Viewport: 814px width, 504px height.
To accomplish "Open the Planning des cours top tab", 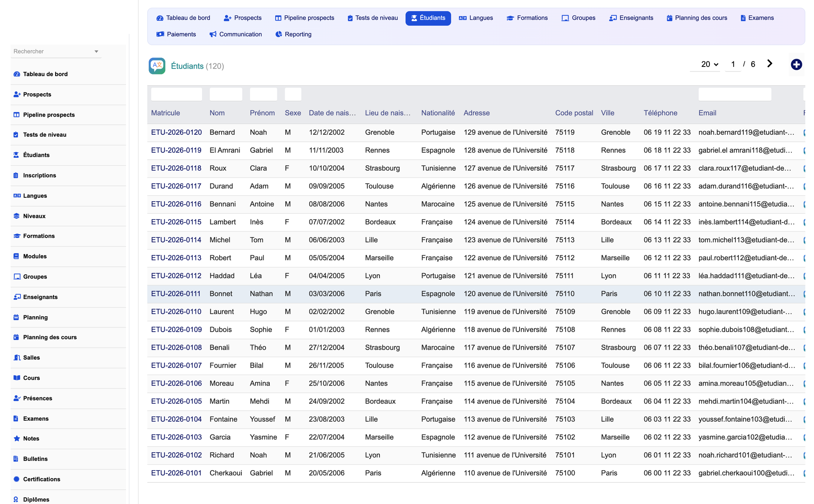I will coord(697,18).
